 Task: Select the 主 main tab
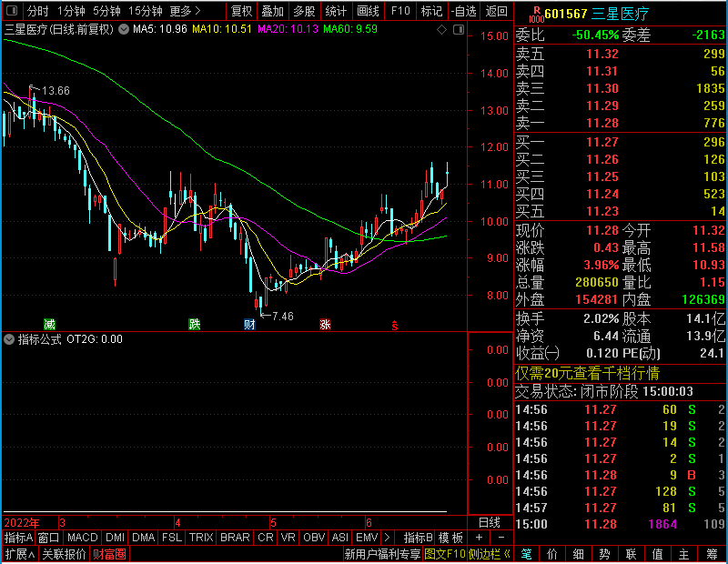tap(683, 554)
